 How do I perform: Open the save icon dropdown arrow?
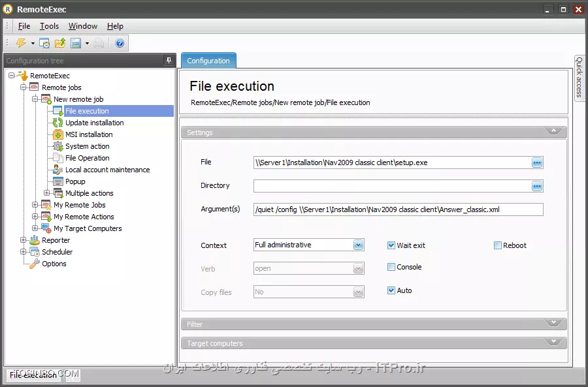[87, 44]
